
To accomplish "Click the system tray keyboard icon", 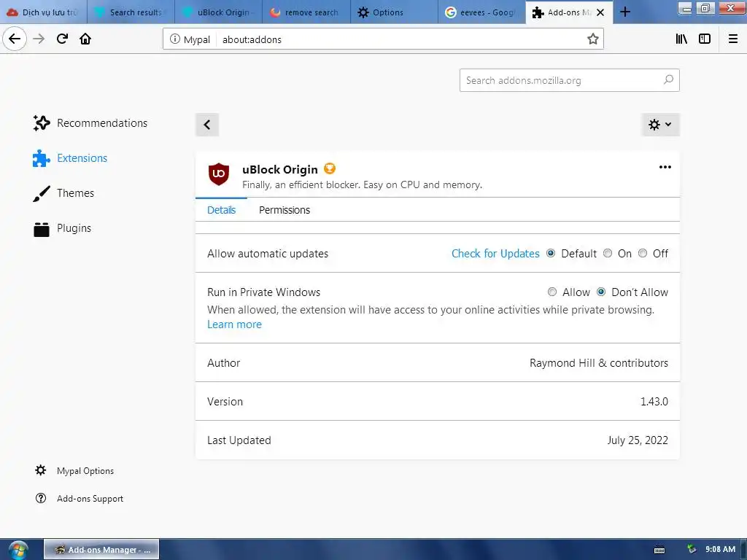I will [659, 550].
